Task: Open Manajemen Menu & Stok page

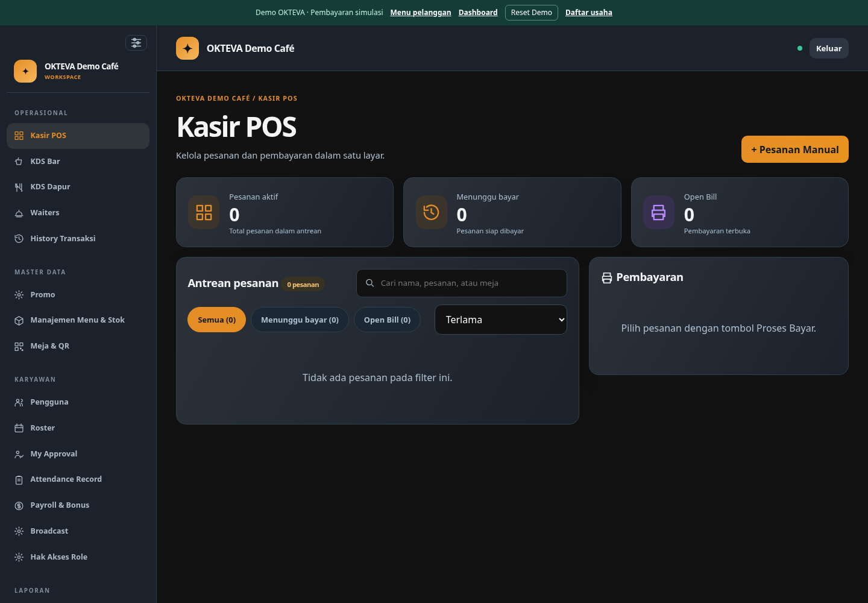Action: coord(78,320)
